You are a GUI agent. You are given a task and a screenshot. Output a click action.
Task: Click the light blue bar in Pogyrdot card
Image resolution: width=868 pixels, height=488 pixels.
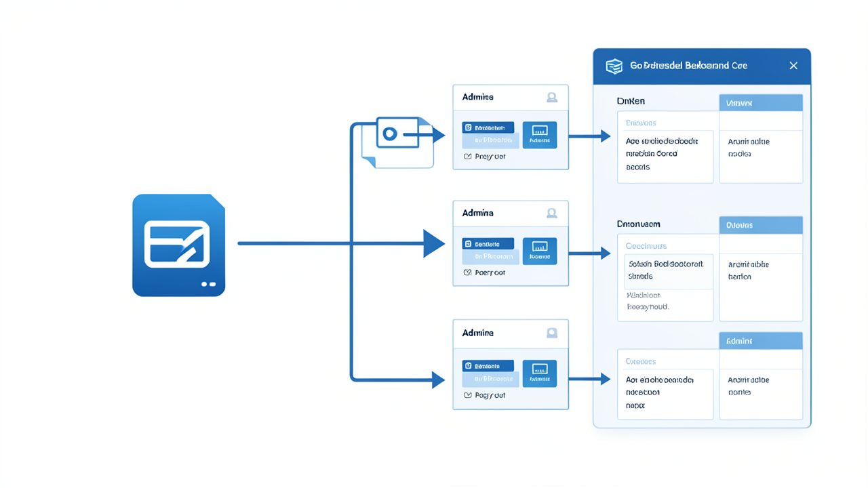(x=490, y=379)
